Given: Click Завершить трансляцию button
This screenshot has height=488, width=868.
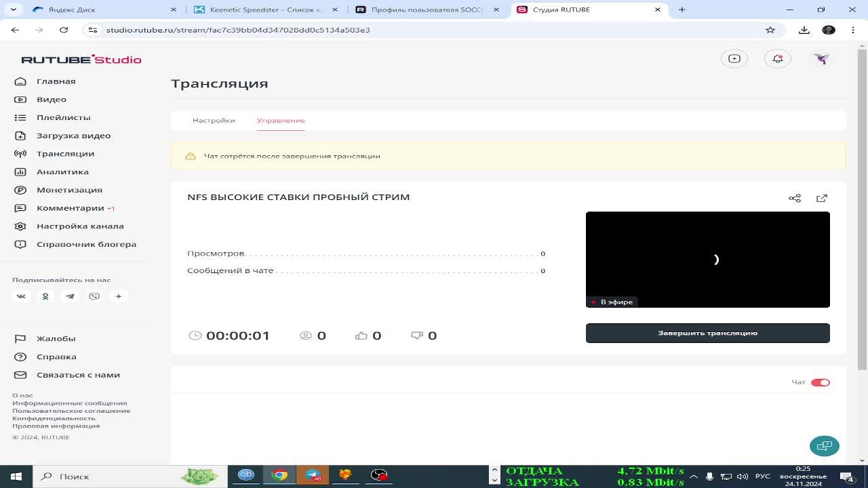Looking at the screenshot, I should pos(707,333).
